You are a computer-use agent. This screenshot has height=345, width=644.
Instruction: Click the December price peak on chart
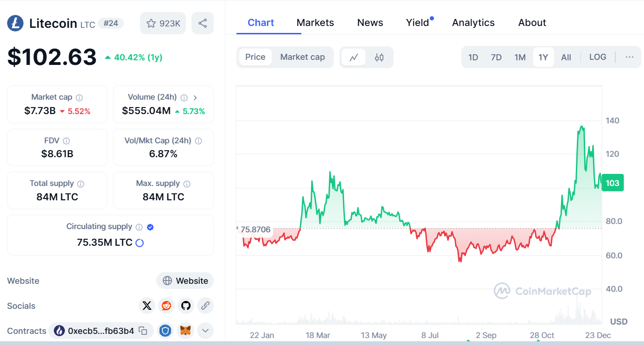pyautogui.click(x=581, y=127)
